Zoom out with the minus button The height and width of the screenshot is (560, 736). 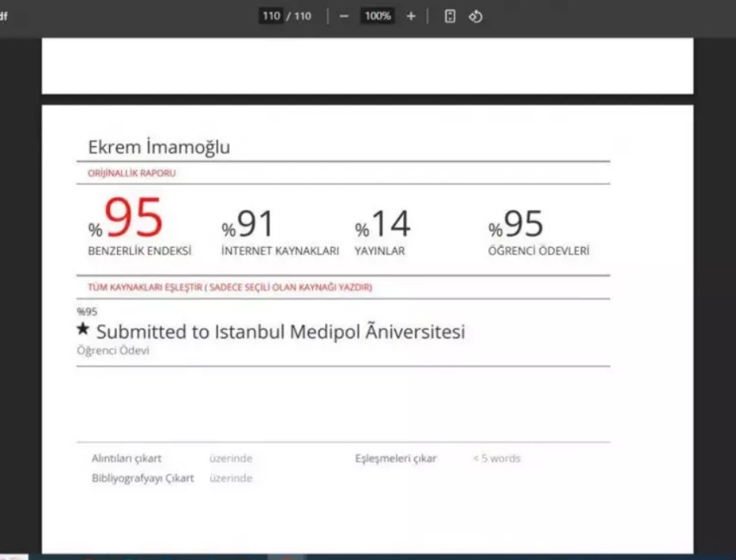[x=344, y=16]
